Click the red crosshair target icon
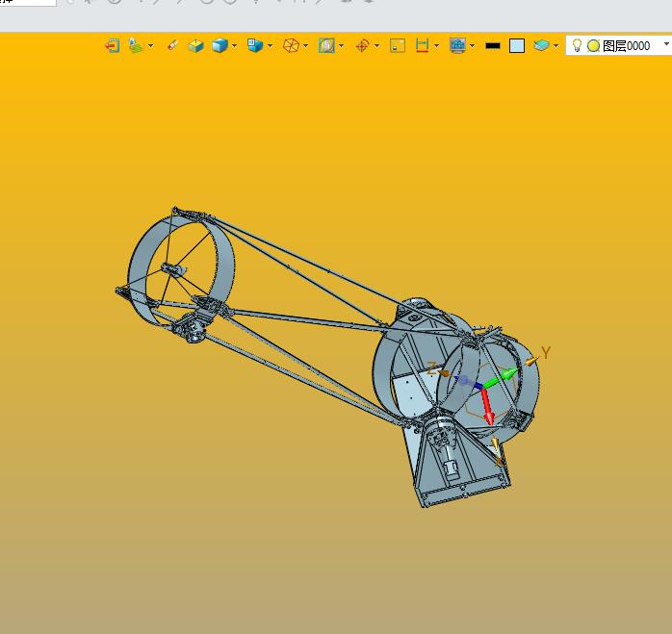 [363, 45]
